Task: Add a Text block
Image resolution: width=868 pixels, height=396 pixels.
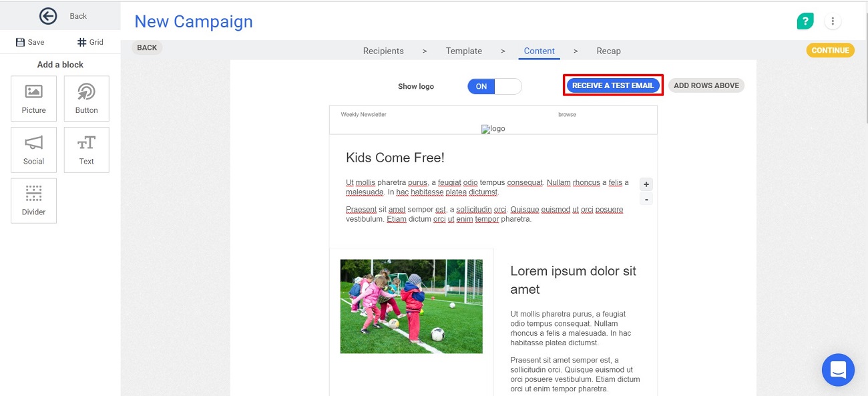Action: [86, 149]
